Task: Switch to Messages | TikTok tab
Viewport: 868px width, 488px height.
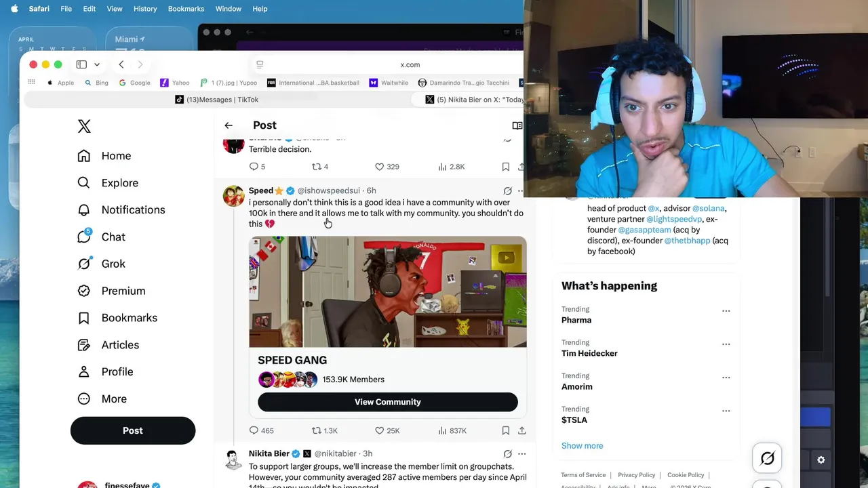Action: point(217,100)
